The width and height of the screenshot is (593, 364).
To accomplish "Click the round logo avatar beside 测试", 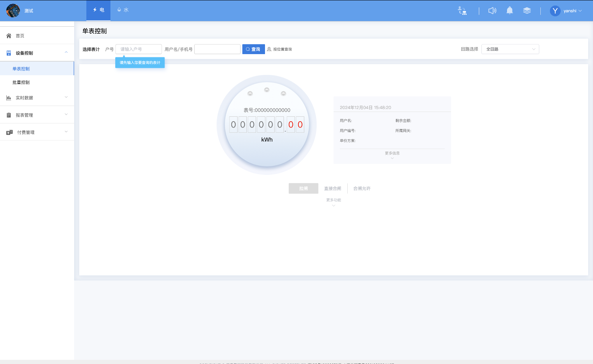I will [x=13, y=11].
